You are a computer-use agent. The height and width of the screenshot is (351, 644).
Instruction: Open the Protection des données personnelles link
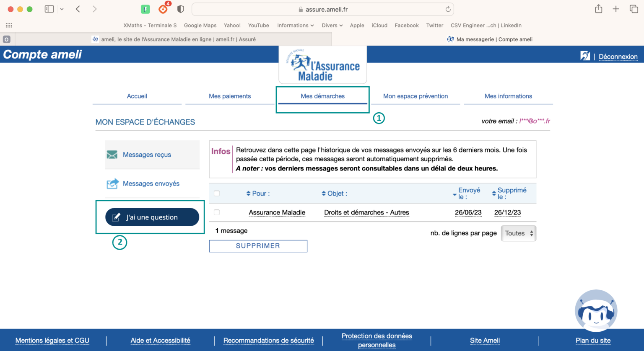coord(377,340)
